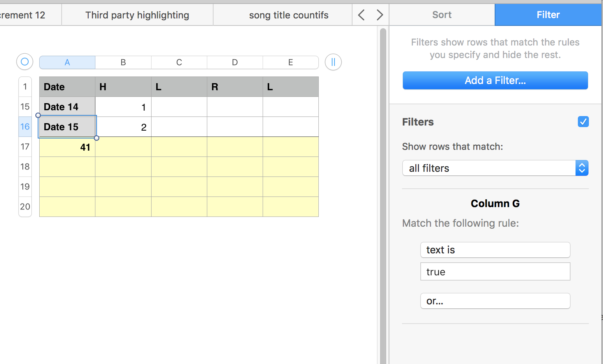The width and height of the screenshot is (603, 364).
Task: Open the "song title countifs" sheet tab
Action: (289, 15)
